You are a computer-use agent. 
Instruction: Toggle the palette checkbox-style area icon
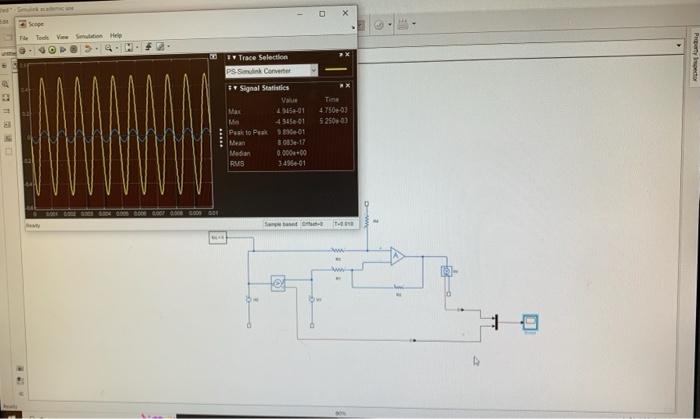coord(8,152)
